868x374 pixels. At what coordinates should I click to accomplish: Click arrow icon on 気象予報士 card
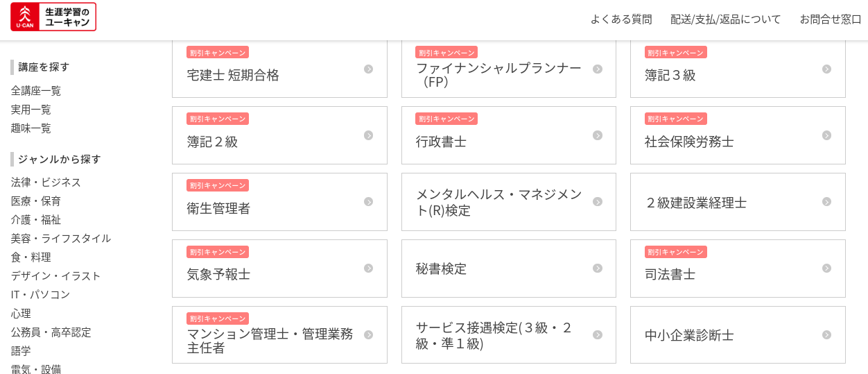tap(368, 269)
